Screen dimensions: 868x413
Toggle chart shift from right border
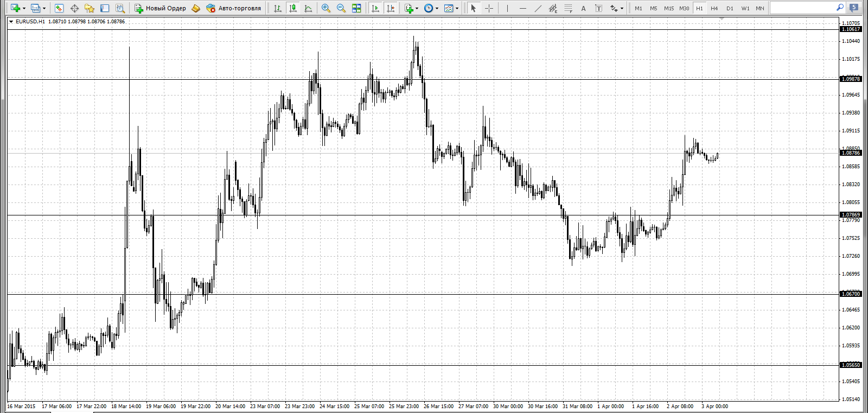pyautogui.click(x=390, y=8)
